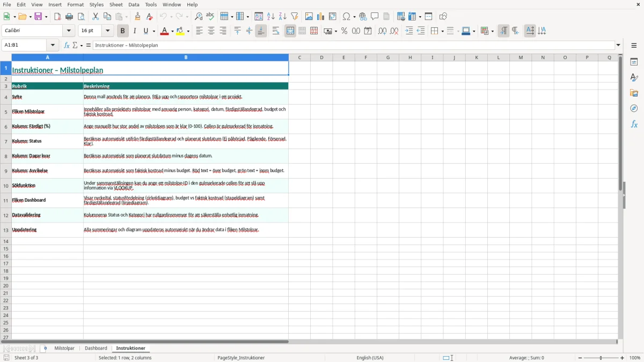Screen dimensions: 644x362
Task: Insert Image icon
Action: 309,17
